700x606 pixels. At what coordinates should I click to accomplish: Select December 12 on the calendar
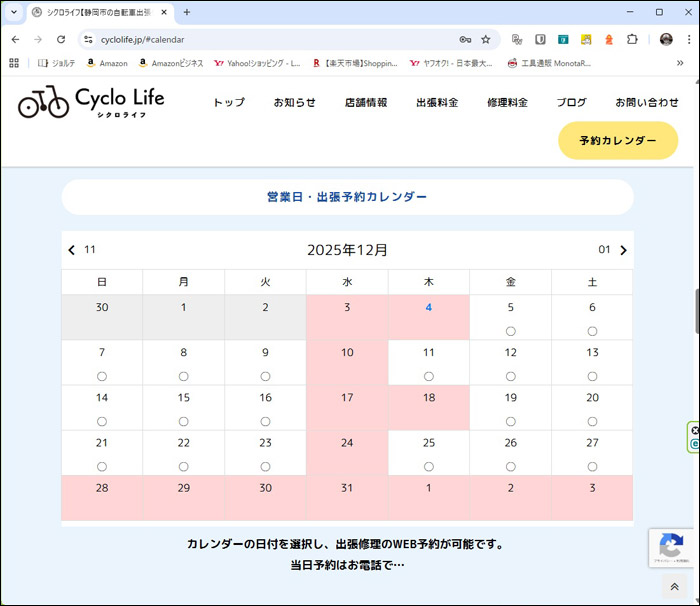[x=510, y=362]
